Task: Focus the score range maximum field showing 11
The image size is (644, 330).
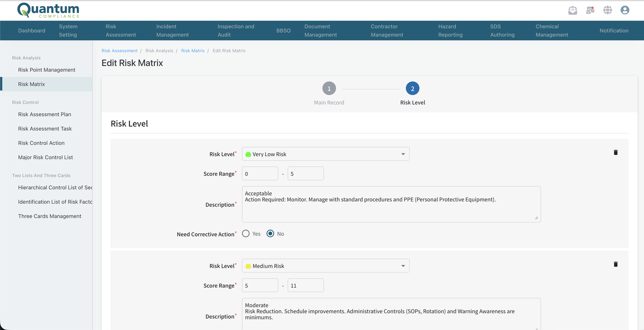Action: (x=306, y=285)
